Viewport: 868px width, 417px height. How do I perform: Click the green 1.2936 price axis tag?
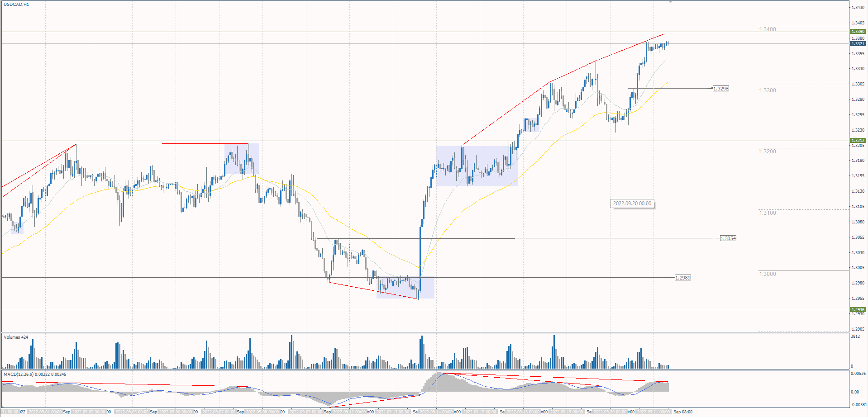[858, 310]
